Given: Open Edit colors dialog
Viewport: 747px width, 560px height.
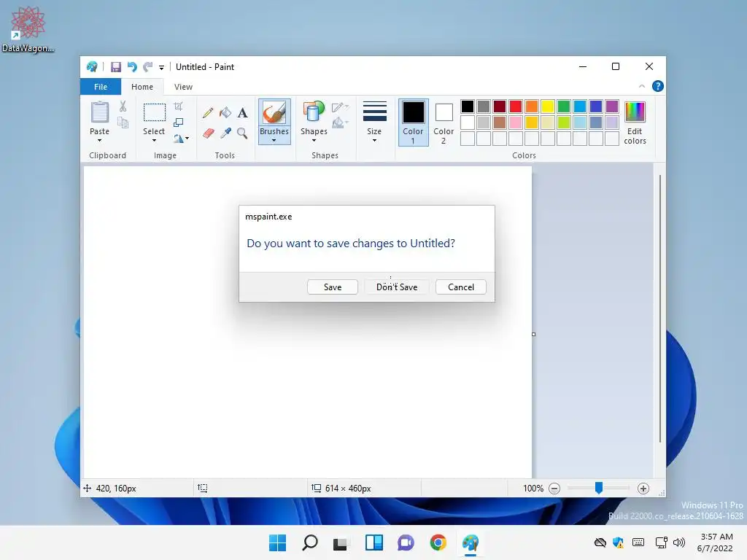Looking at the screenshot, I should 635,122.
